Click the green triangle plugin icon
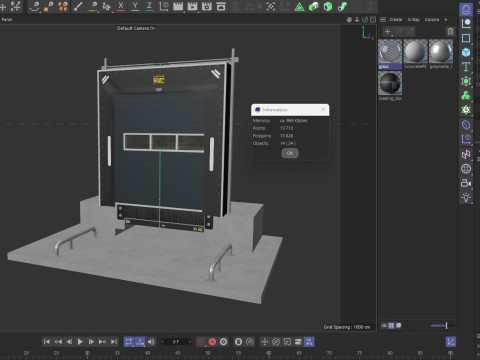The width and height of the screenshot is (480, 360). click(x=299, y=6)
